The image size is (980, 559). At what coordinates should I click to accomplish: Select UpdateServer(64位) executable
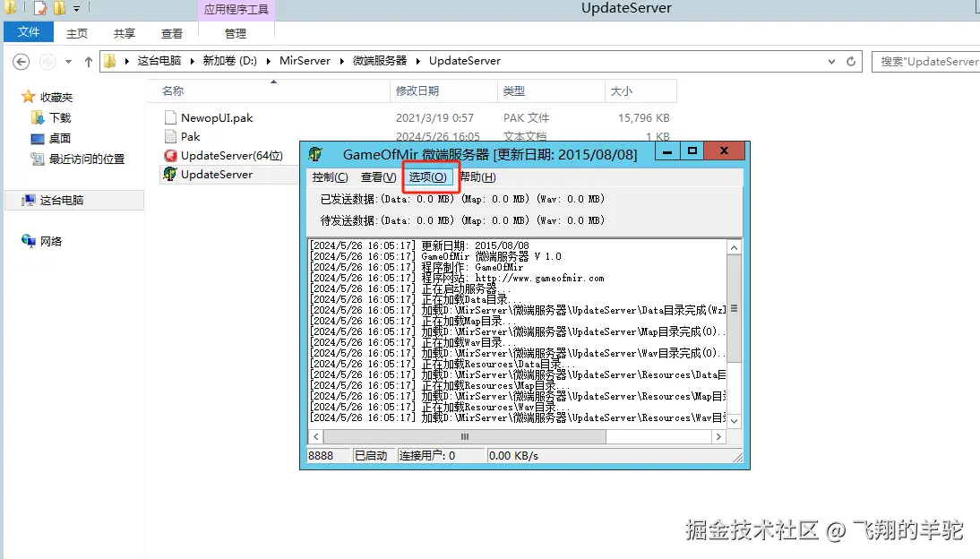tap(231, 155)
